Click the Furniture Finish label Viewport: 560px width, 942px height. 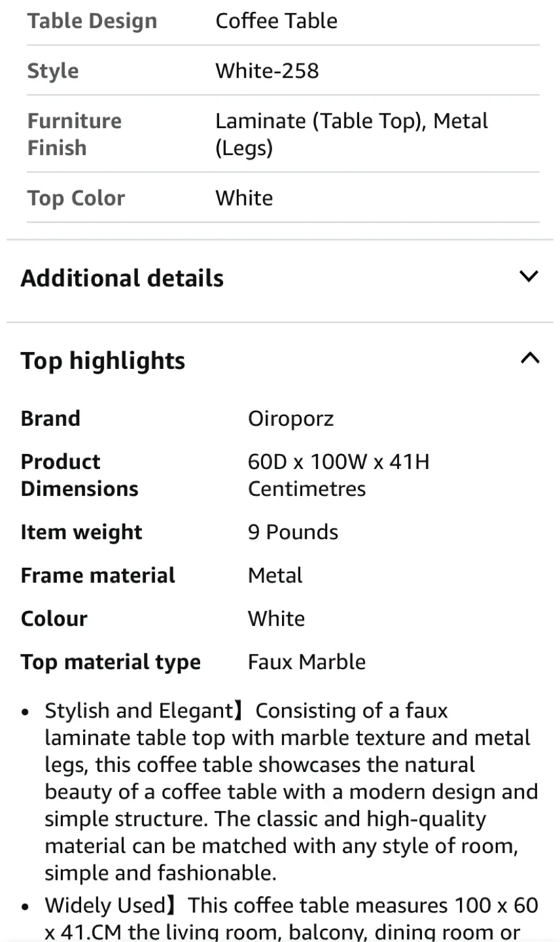coord(74,133)
